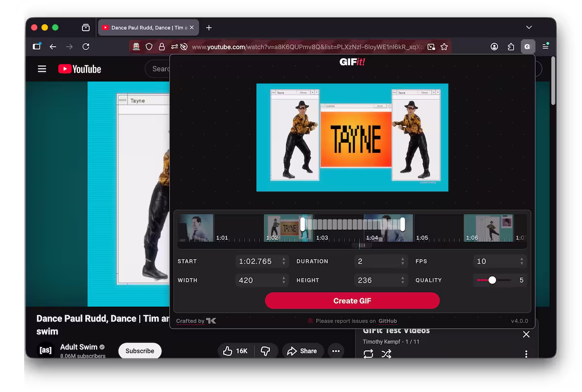Viewport: 582px width, 392px height.
Task: Click the 1:05 timeline marker
Action: (422, 238)
